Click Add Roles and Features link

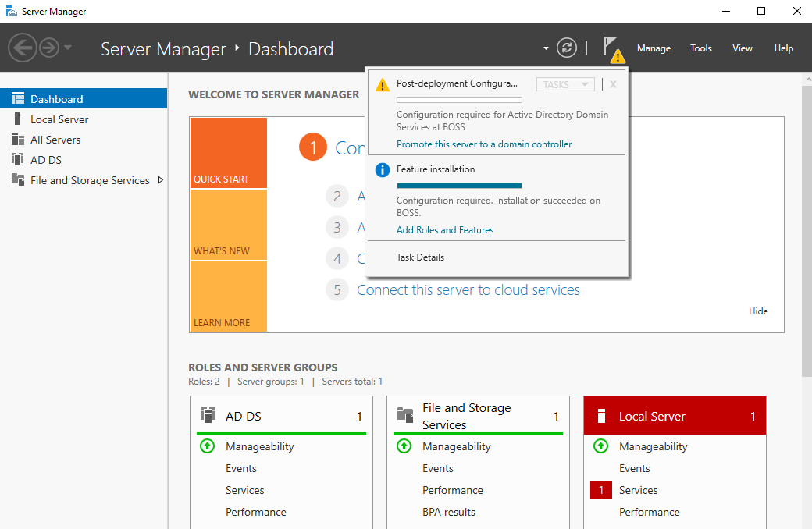(445, 230)
